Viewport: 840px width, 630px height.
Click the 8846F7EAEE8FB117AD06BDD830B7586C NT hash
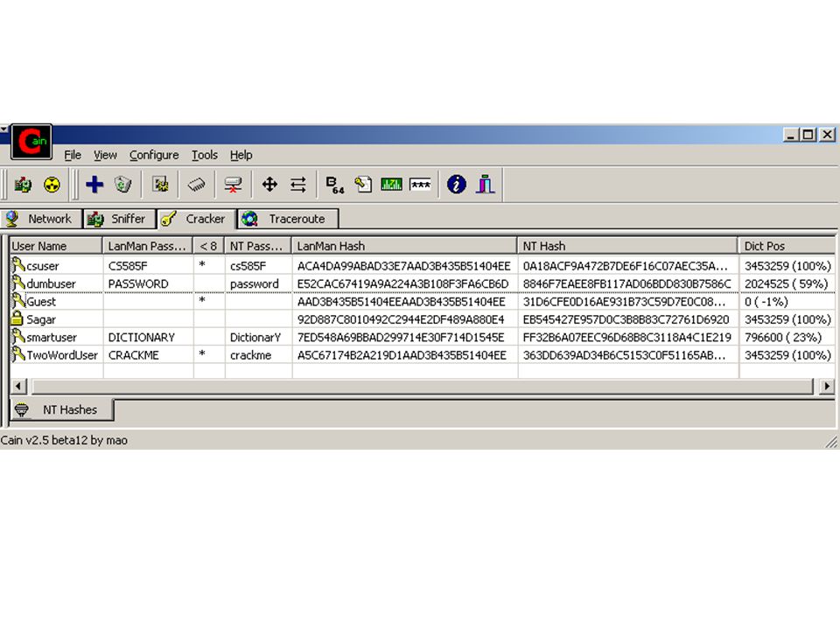click(x=626, y=283)
